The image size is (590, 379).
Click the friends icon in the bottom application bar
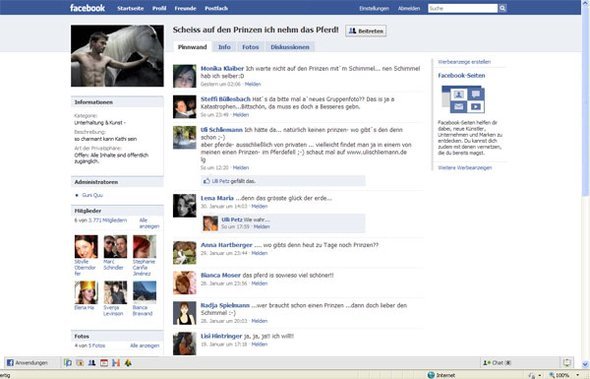(x=92, y=363)
